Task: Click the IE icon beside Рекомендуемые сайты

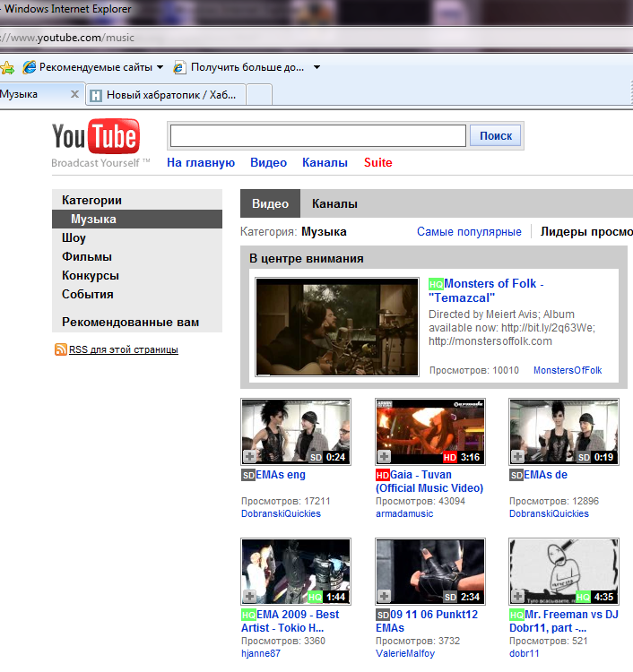Action: (30, 67)
